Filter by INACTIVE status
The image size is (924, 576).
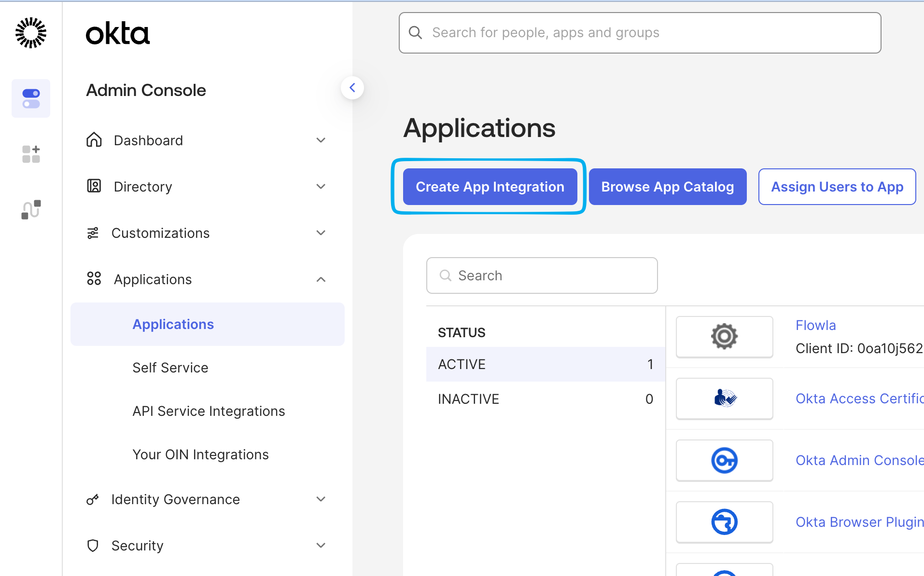546,399
